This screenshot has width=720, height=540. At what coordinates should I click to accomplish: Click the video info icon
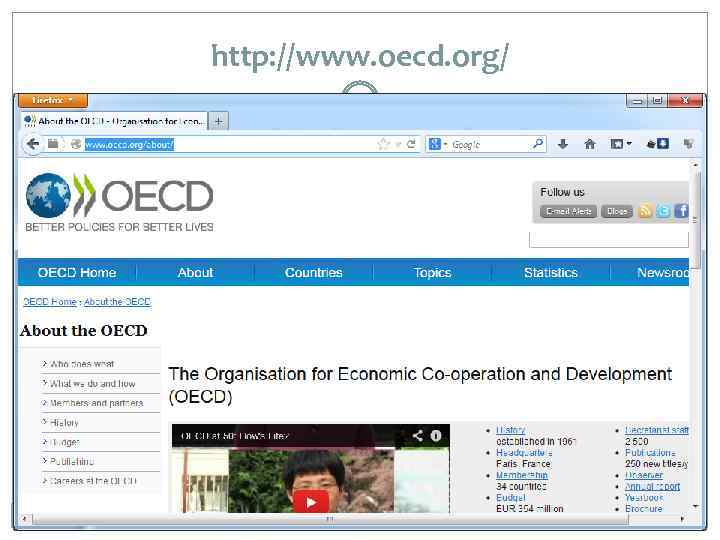(x=436, y=435)
